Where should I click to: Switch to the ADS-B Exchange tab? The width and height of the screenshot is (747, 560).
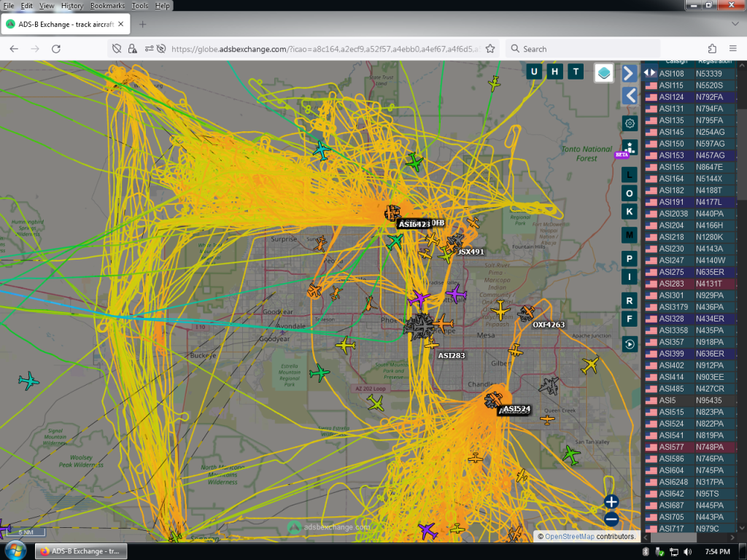pos(65,24)
